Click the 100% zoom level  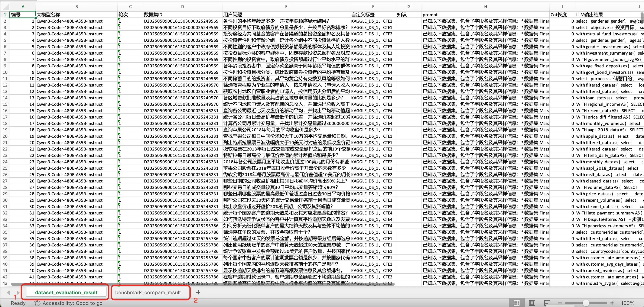(628, 303)
